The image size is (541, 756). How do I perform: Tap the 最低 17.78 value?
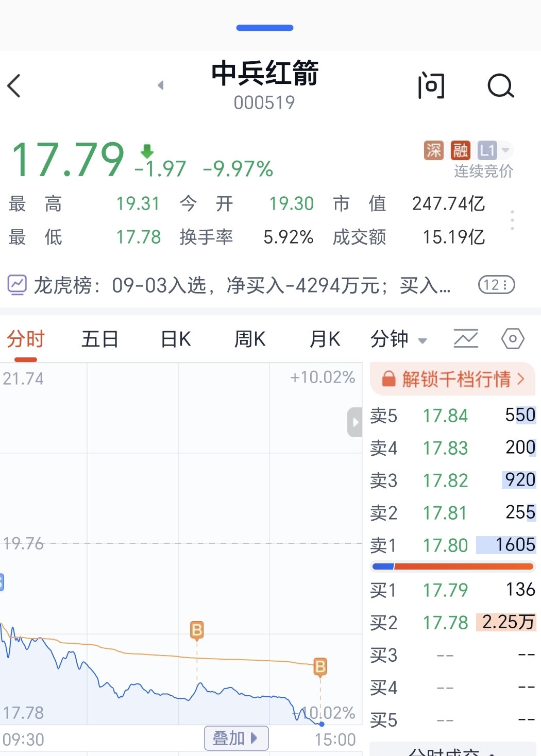(x=138, y=237)
